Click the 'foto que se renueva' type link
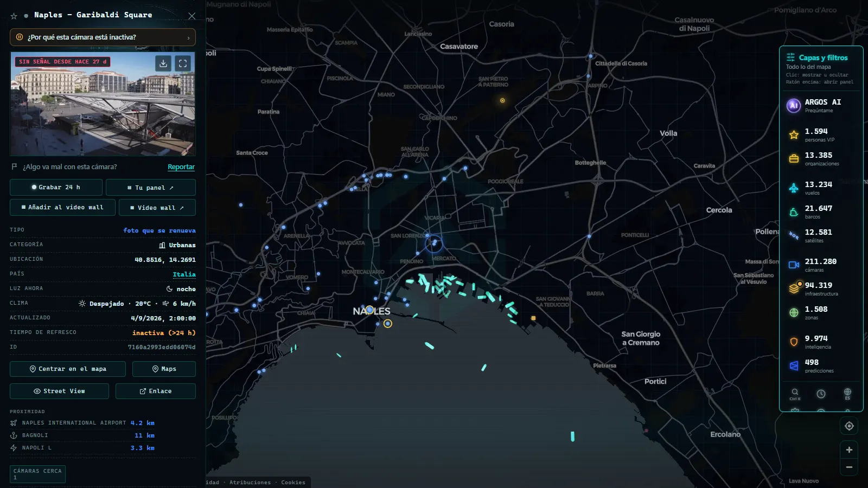Screen dimensions: 868x488 [159, 230]
